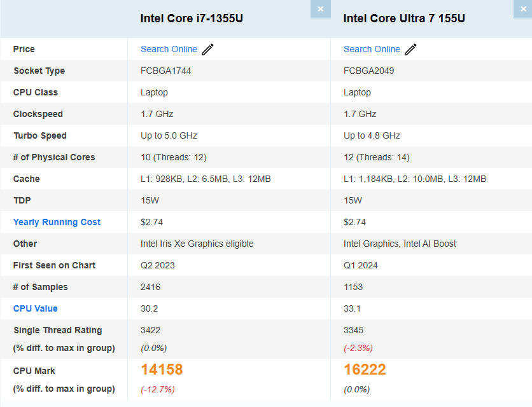Click the Other row label

[x=25, y=244]
